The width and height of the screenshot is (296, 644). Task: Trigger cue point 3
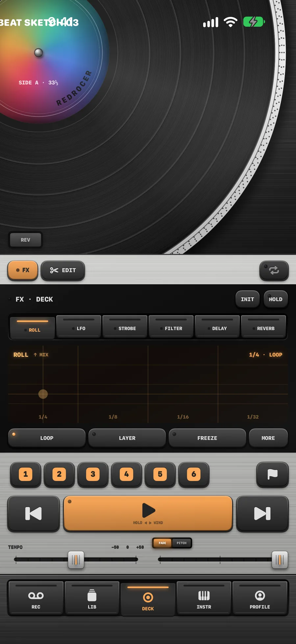coord(93,474)
